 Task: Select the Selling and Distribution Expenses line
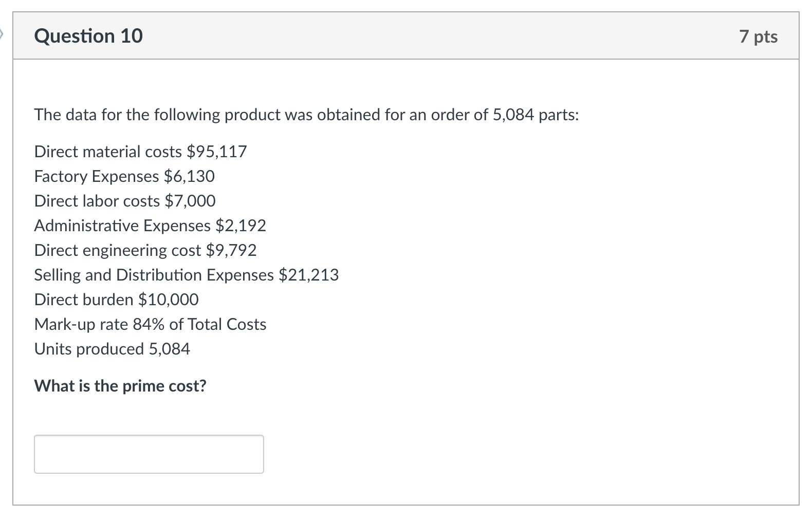coord(186,275)
